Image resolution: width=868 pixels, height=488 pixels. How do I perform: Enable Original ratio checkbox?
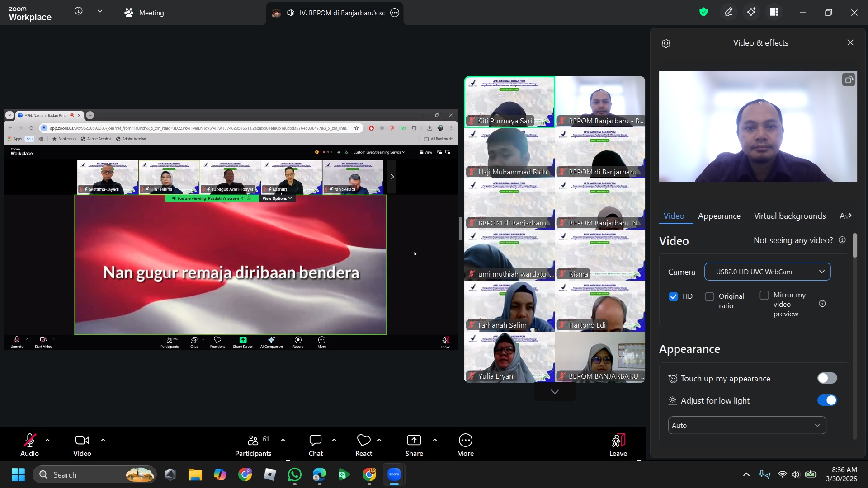click(x=710, y=296)
